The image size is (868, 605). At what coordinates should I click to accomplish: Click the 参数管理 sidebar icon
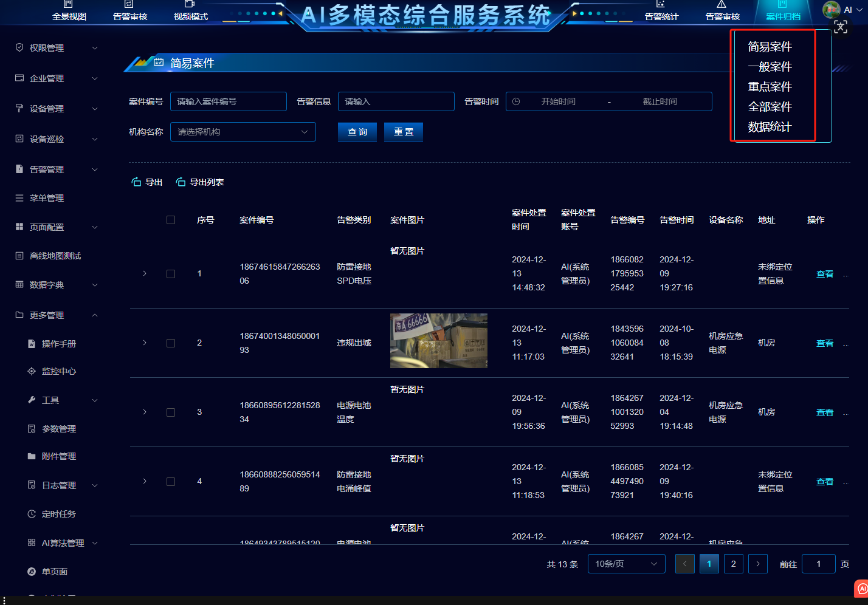point(32,429)
